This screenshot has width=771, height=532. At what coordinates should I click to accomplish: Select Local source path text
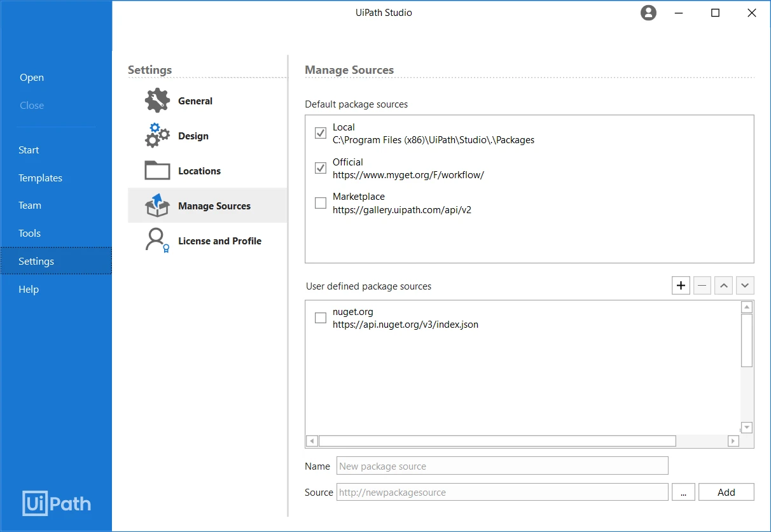tap(433, 140)
